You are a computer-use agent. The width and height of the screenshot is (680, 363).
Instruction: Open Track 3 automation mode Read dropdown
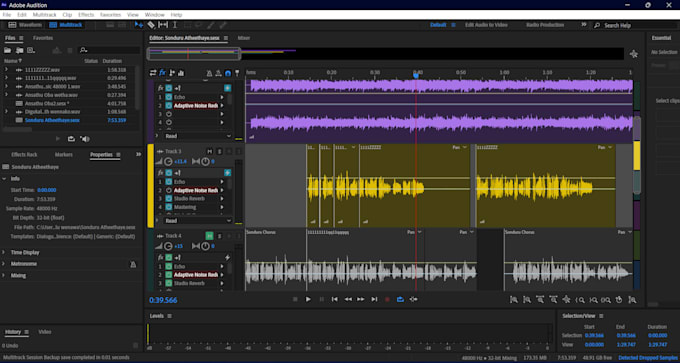[199, 221]
